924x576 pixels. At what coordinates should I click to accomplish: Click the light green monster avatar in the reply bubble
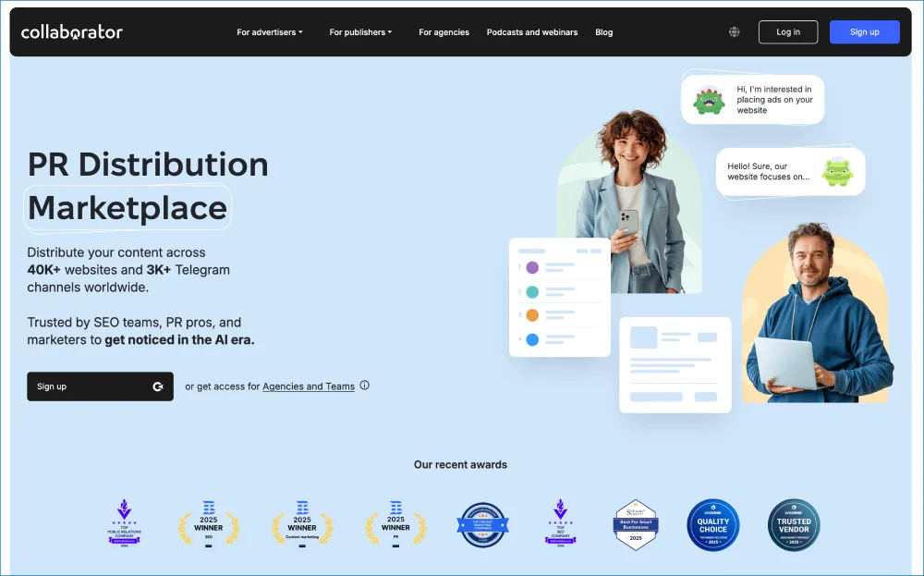(x=837, y=172)
